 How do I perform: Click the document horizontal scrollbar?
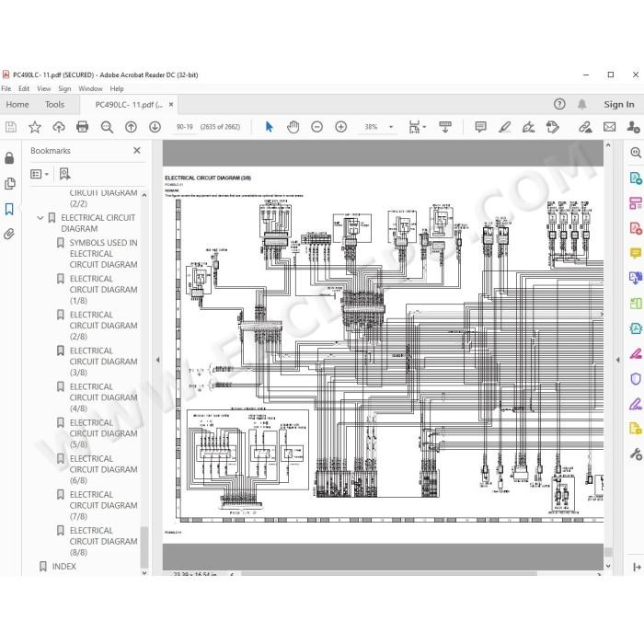pyautogui.click(x=388, y=574)
